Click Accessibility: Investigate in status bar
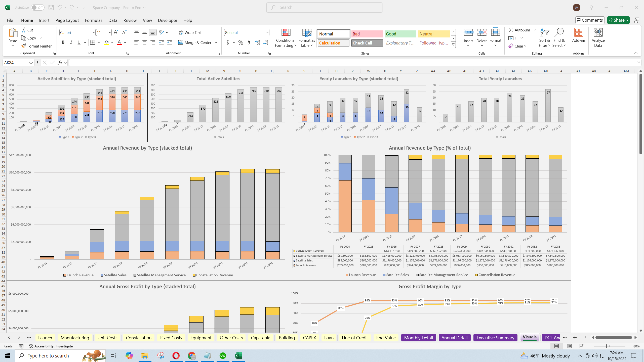This screenshot has height=362, width=644. pyautogui.click(x=51, y=346)
